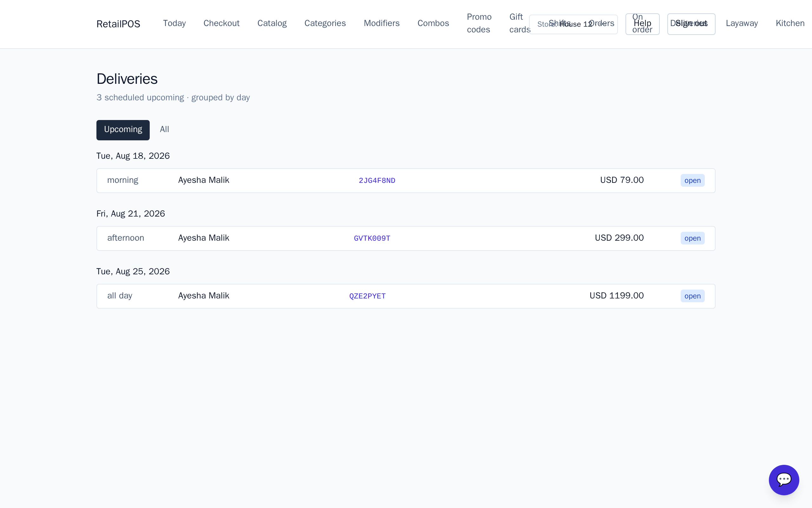812x508 pixels.
Task: Click Ayesha Malik in the afternoon delivery
Action: [203, 238]
